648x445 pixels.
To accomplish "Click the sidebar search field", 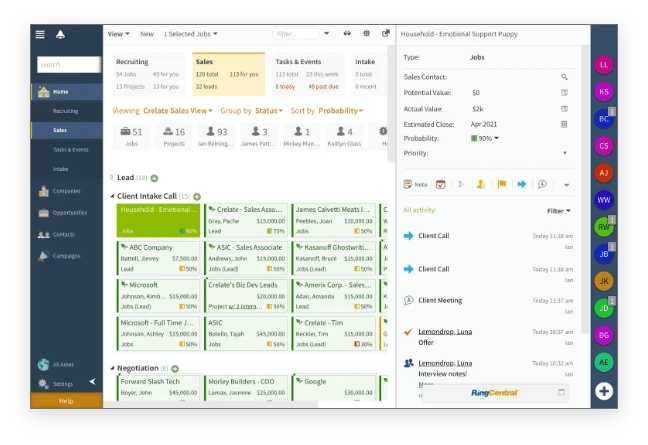I will 69,64.
